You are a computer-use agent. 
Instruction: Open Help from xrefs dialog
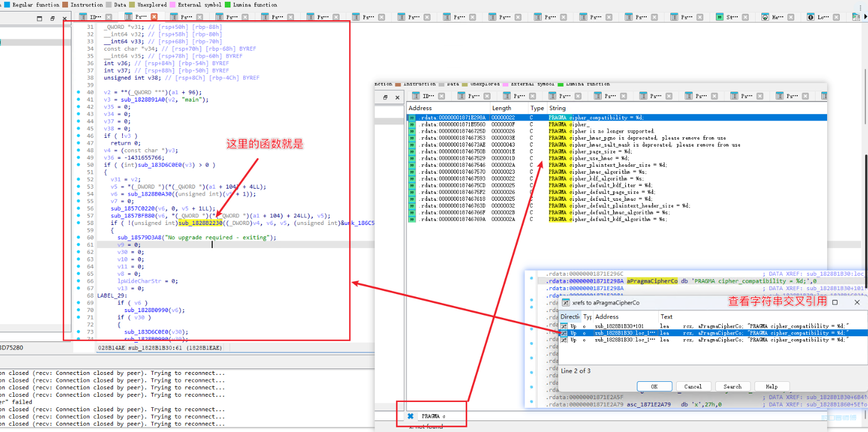tap(772, 386)
